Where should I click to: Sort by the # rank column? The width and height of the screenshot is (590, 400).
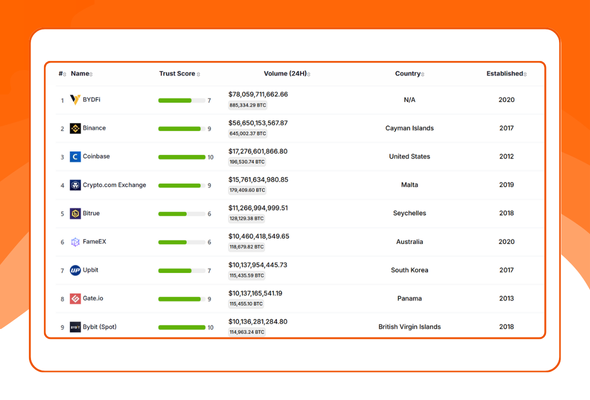tap(62, 73)
